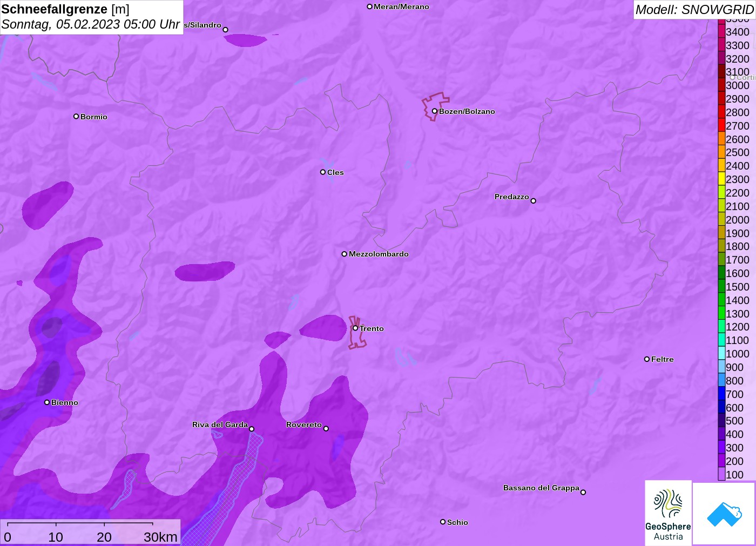Click the 1000 m legend color swatch
The height and width of the screenshot is (546, 756).
click(x=721, y=353)
